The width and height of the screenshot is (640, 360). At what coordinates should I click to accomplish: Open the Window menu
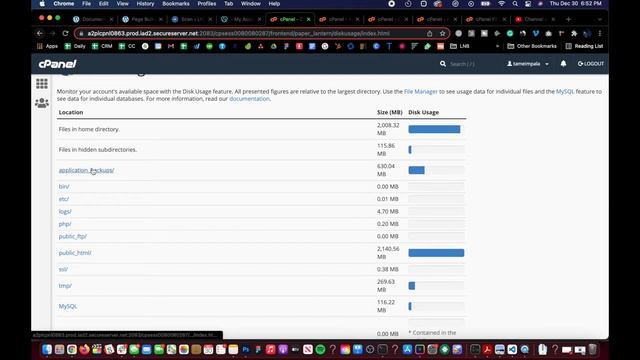click(x=251, y=4)
